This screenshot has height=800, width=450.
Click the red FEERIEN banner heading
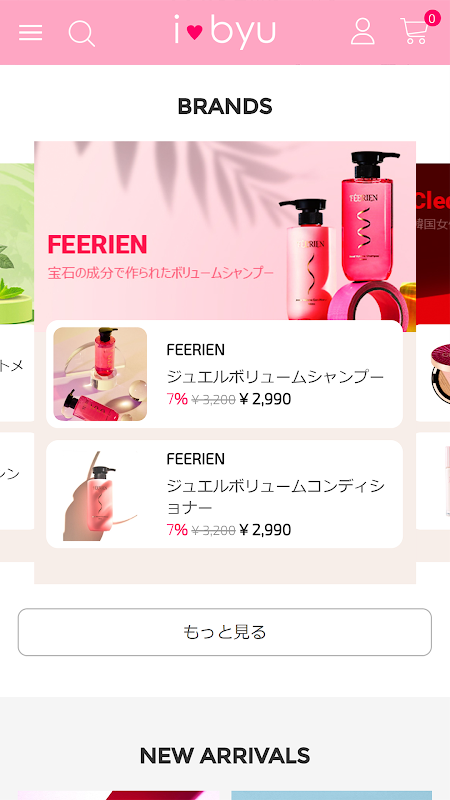click(x=97, y=245)
